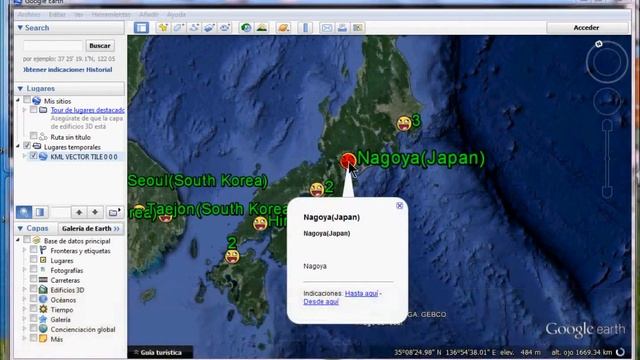Viewport: 640px width, 360px height.
Task: Collapse the Search panel header triangle
Action: click(20, 28)
